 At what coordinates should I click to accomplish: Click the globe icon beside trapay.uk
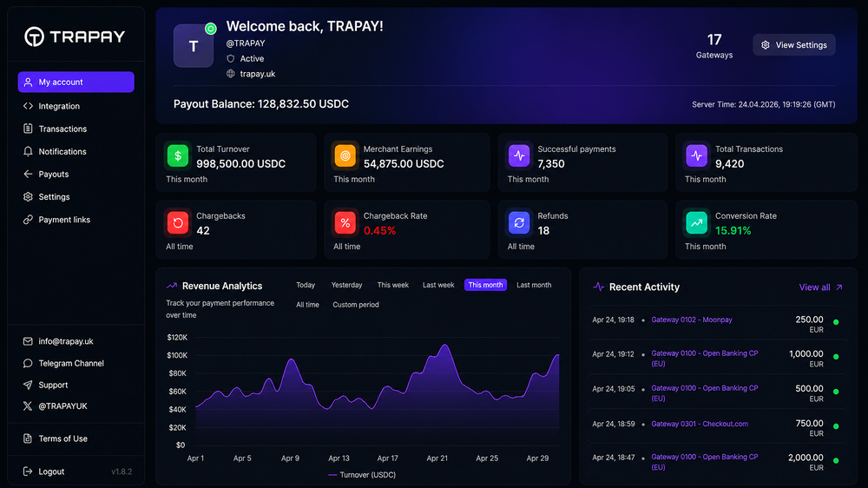231,74
